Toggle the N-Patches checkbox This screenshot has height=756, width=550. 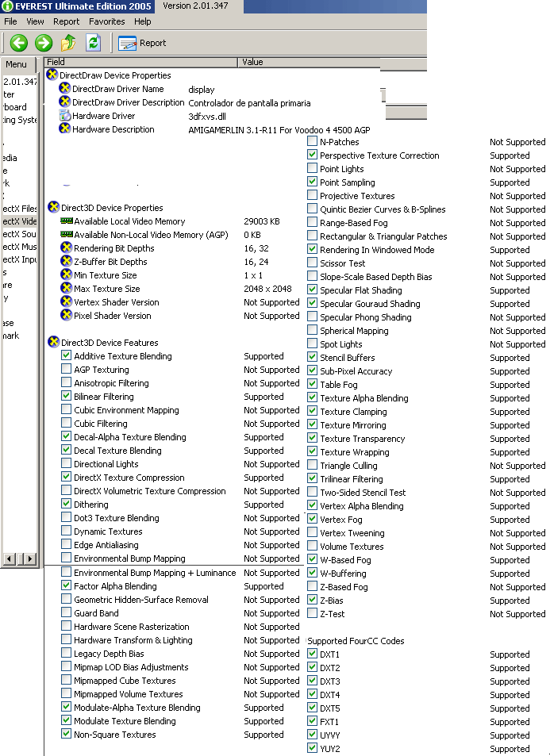(312, 141)
